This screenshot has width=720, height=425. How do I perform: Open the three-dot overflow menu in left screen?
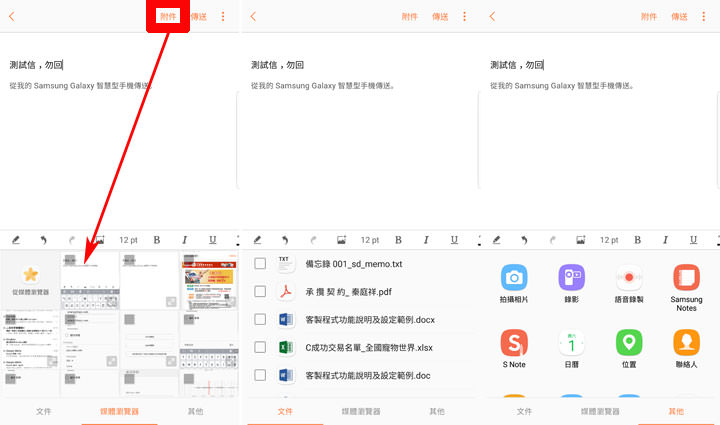point(223,17)
